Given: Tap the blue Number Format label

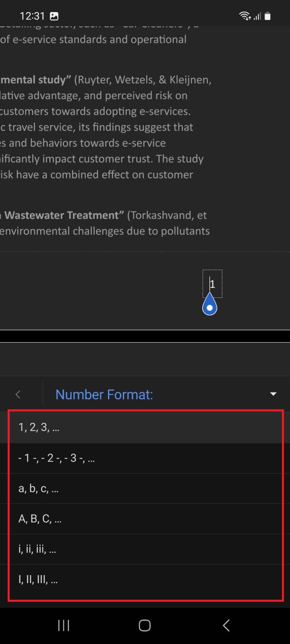Looking at the screenshot, I should 104,394.
